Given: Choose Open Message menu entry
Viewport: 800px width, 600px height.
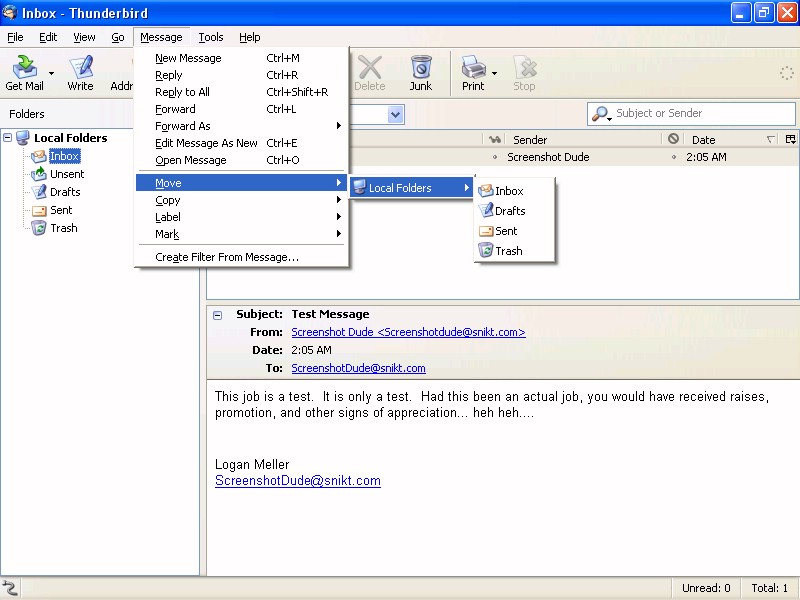Looking at the screenshot, I should [242, 160].
